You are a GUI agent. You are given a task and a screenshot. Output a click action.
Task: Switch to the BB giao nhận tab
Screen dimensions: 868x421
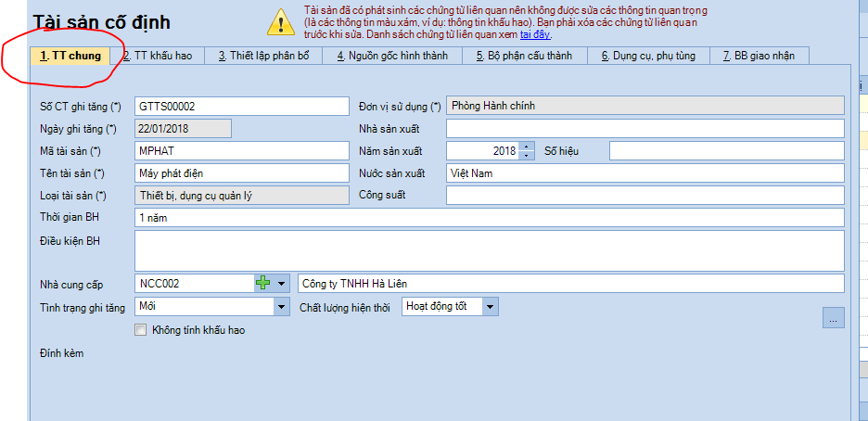759,56
